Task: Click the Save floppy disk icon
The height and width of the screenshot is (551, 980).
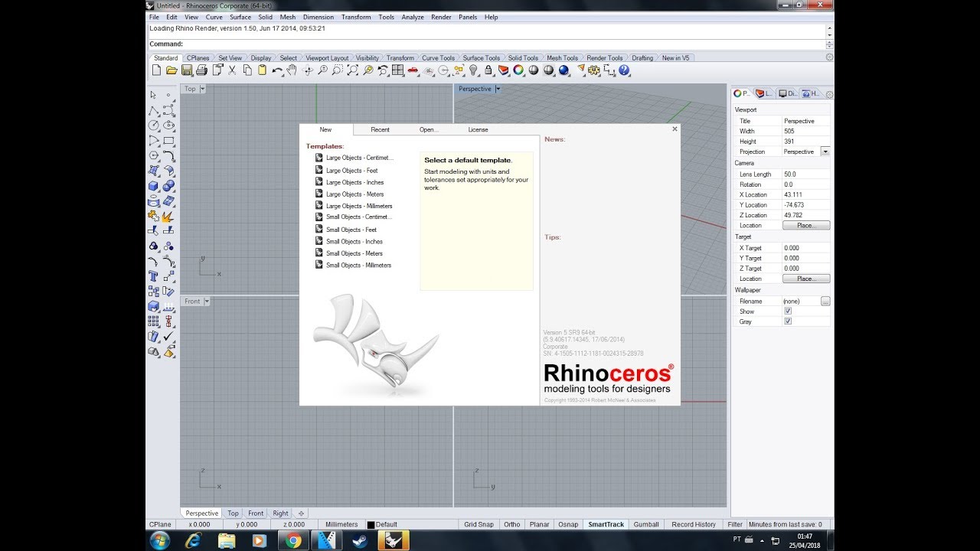Action: (186, 70)
